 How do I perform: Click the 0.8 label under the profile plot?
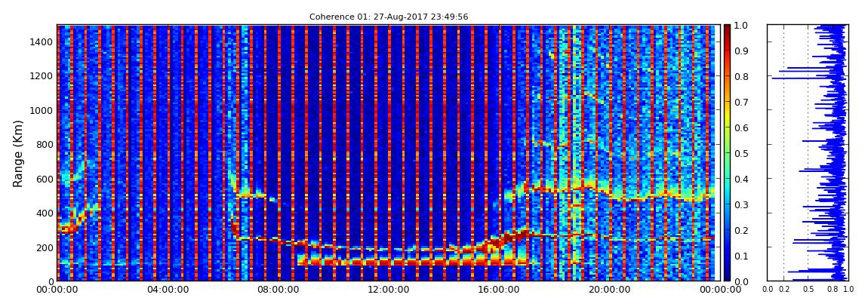(832, 290)
